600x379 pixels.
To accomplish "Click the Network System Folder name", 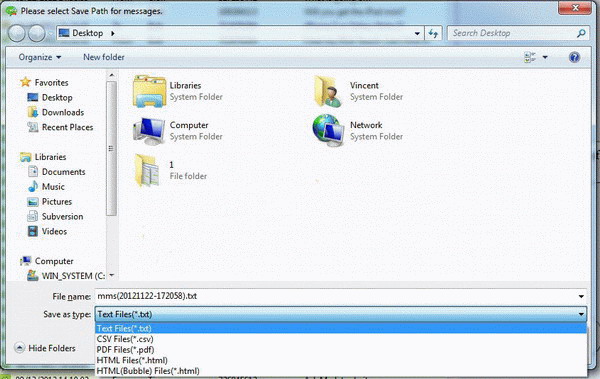I will pos(366,125).
